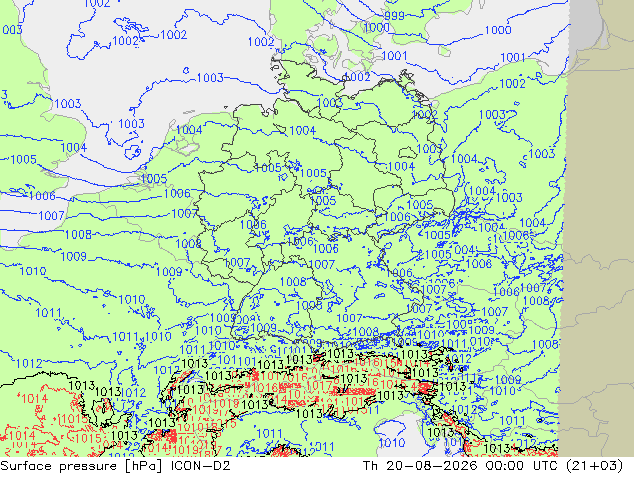This screenshot has height=490, width=634.
Task: Click the 1000 label beside the 999 label
Action: 376,27
